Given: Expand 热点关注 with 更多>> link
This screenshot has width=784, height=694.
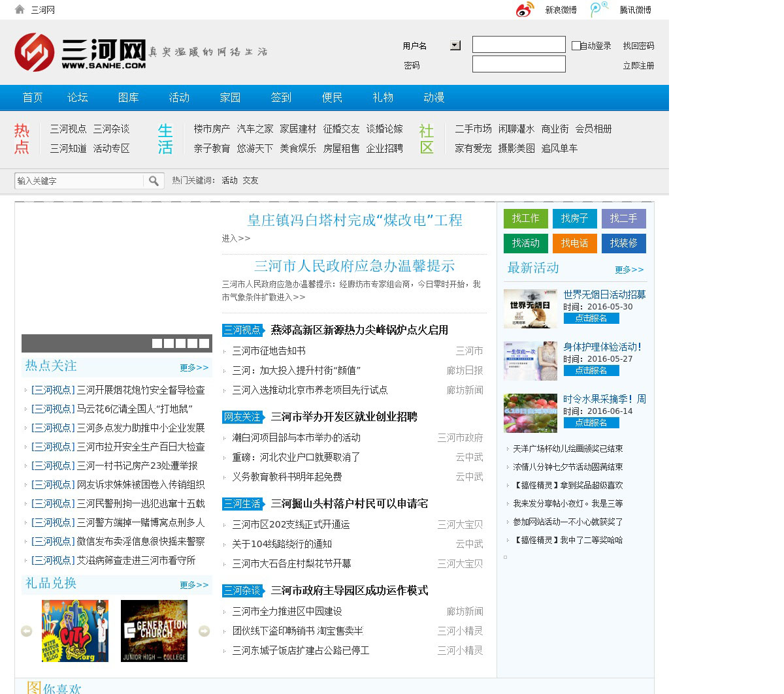Looking at the screenshot, I should (x=194, y=368).
